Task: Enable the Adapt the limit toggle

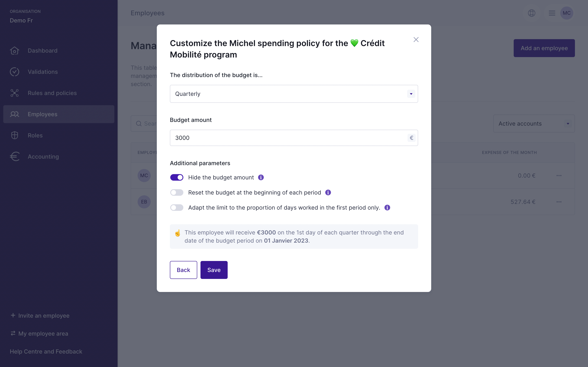Action: coord(177,208)
